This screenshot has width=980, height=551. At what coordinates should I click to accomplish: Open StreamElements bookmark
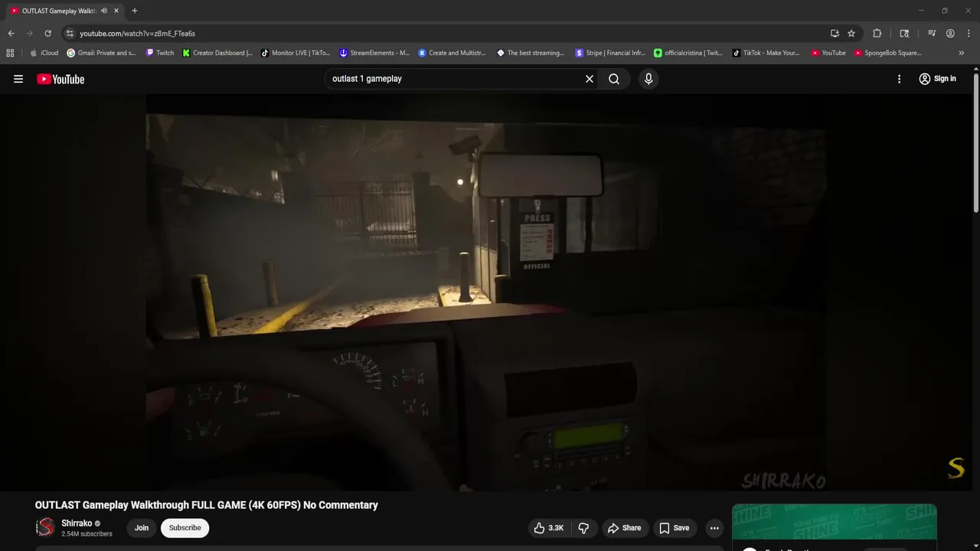click(374, 53)
